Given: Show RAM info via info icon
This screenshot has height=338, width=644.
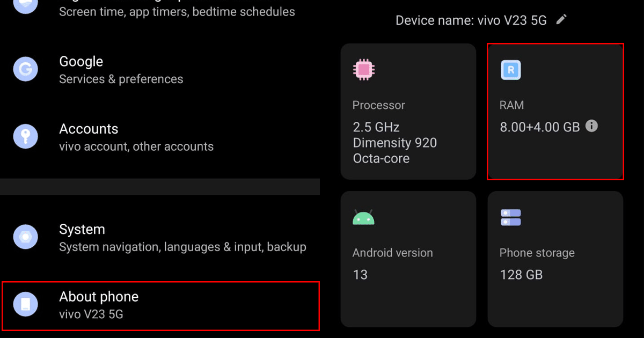Looking at the screenshot, I should (591, 126).
